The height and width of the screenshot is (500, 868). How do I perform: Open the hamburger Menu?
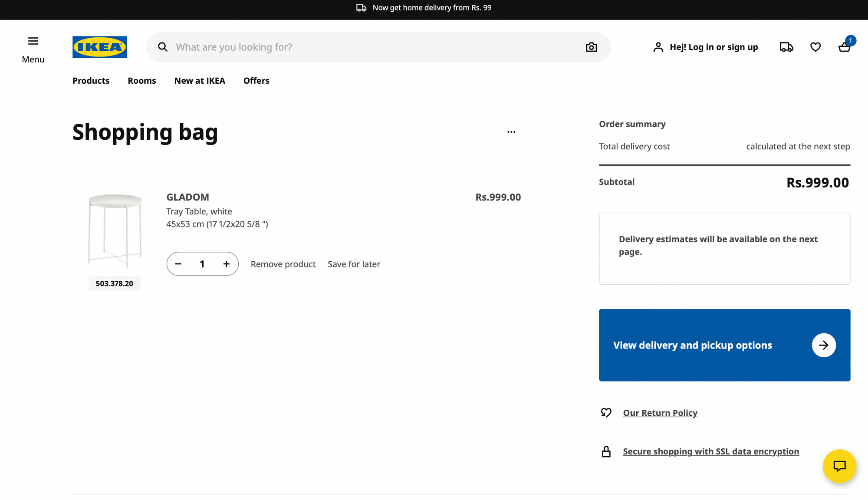click(33, 41)
